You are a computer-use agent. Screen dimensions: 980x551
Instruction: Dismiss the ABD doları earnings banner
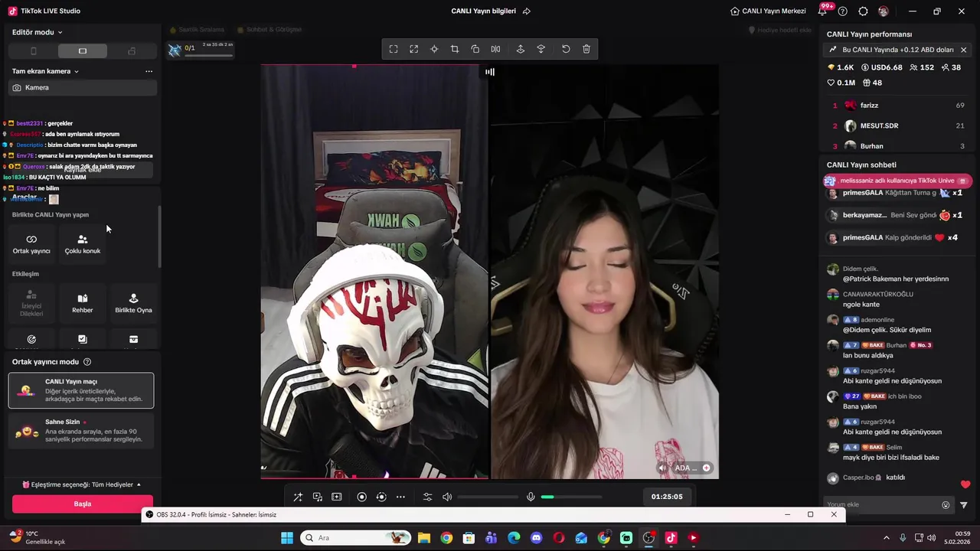click(963, 50)
